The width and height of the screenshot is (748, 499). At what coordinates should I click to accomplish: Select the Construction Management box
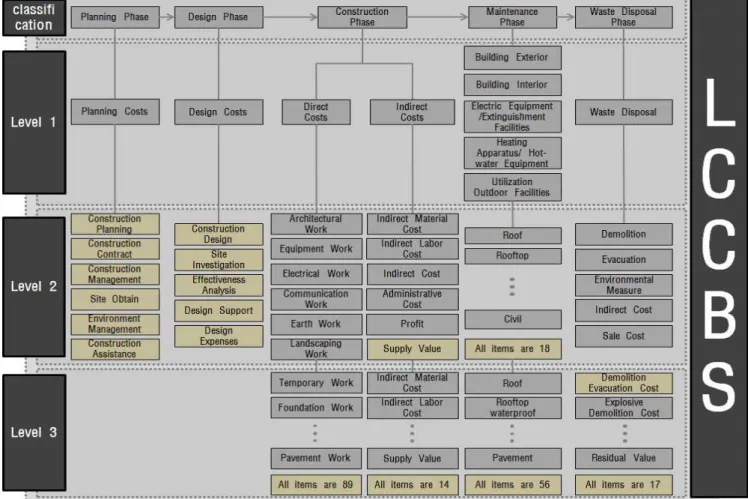pos(115,274)
